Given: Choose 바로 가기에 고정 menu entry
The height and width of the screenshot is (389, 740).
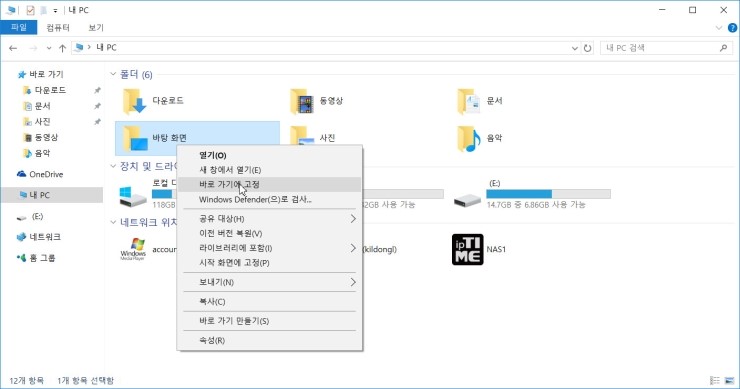Looking at the screenshot, I should pos(269,185).
